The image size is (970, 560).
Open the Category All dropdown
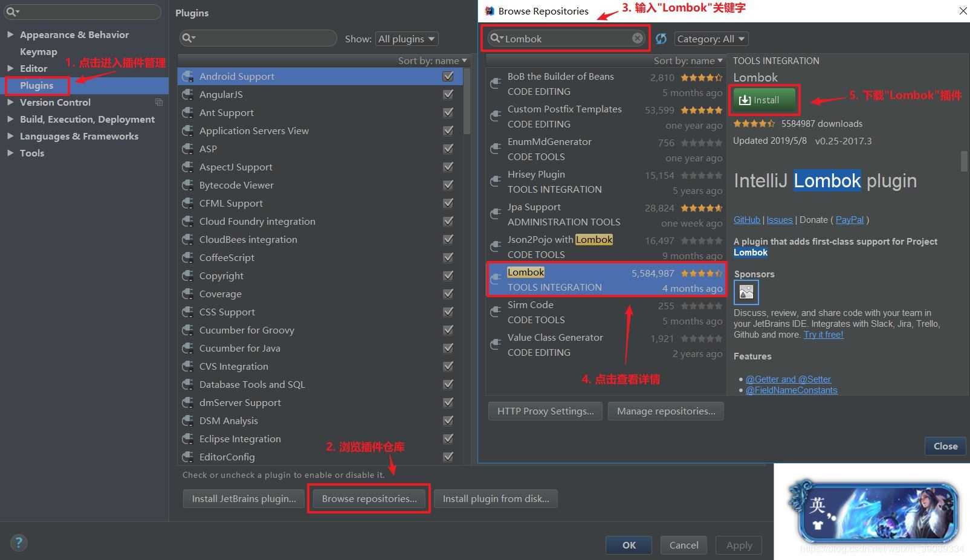pyautogui.click(x=711, y=39)
